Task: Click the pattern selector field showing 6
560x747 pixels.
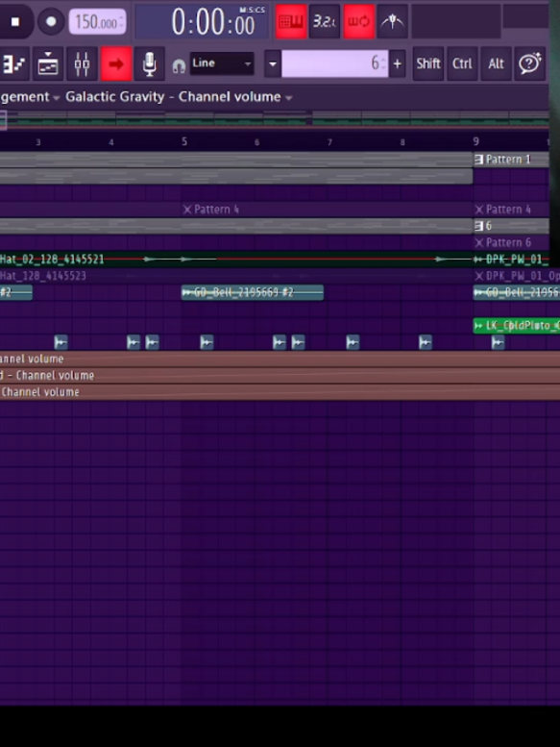Action: (x=335, y=63)
